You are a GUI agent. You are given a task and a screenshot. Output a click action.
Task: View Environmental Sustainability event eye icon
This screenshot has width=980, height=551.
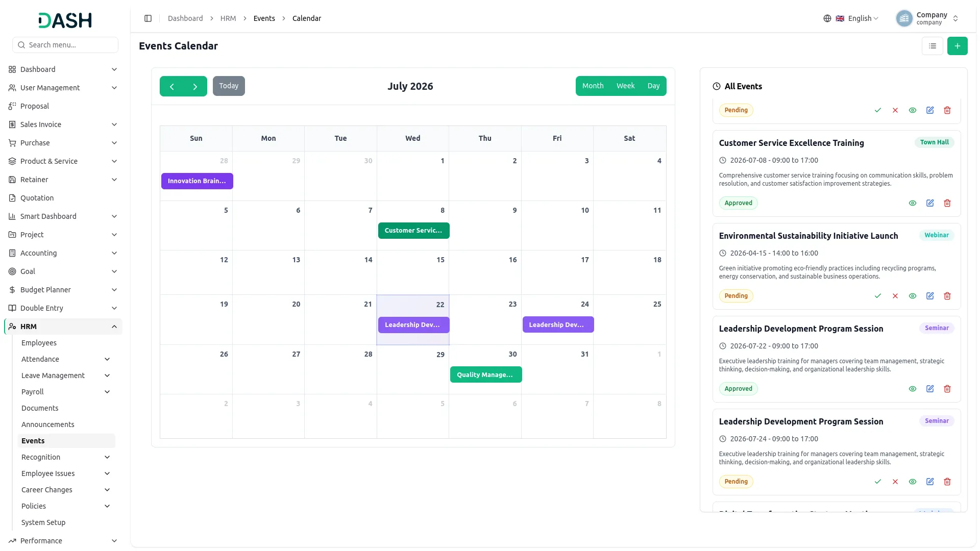point(913,296)
